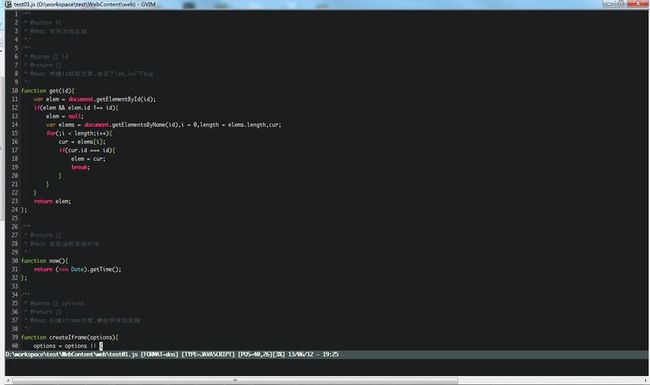The image size is (650, 385).
Task: Click 'return elem;' on line 23
Action: tap(52, 201)
